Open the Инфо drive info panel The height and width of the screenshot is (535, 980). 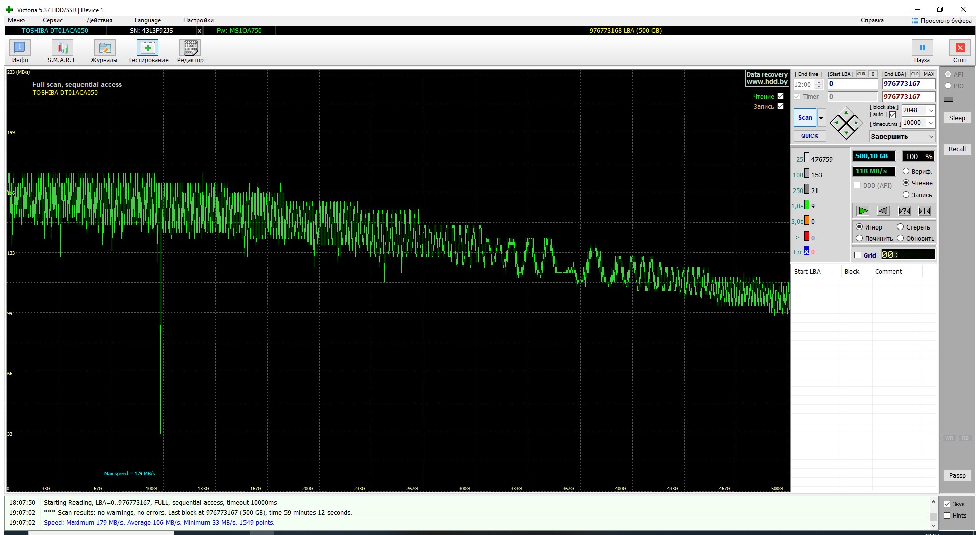pyautogui.click(x=20, y=51)
